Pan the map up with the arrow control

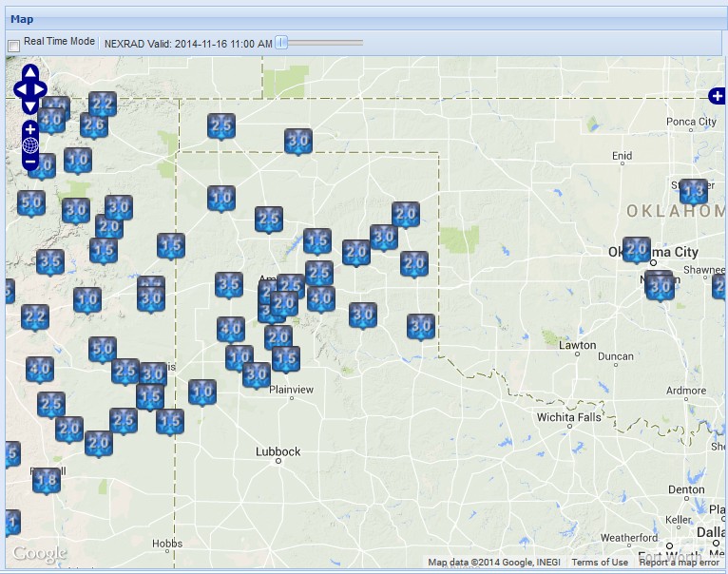tap(30, 72)
